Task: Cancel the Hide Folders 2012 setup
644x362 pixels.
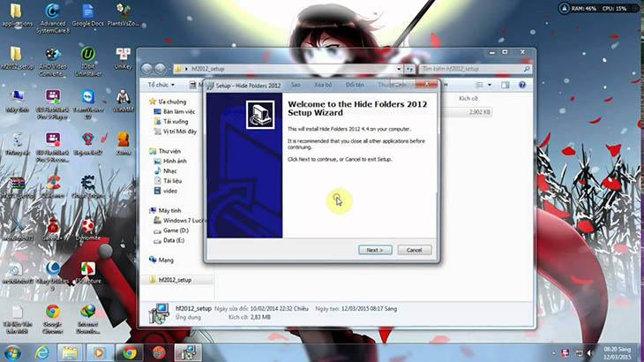Action: click(x=414, y=250)
